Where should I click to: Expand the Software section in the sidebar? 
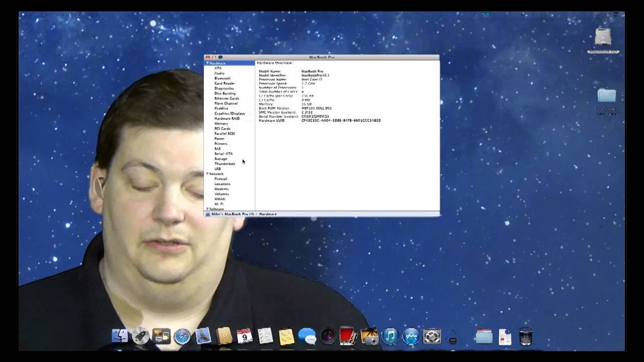[x=207, y=209]
